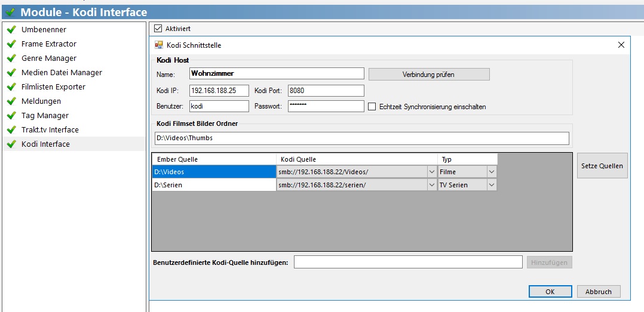The width and height of the screenshot is (644, 312).
Task: Select Genre Manager module
Action: click(x=74, y=58)
